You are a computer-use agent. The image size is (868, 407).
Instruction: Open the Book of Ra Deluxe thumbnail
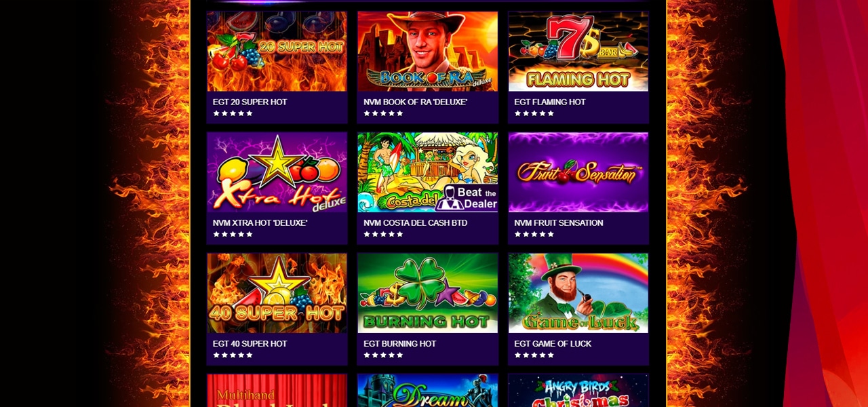click(x=427, y=51)
